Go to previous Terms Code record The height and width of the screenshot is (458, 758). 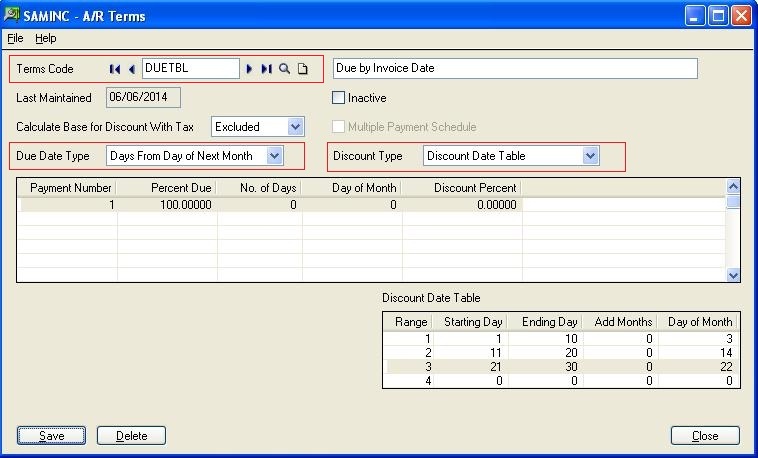point(131,69)
